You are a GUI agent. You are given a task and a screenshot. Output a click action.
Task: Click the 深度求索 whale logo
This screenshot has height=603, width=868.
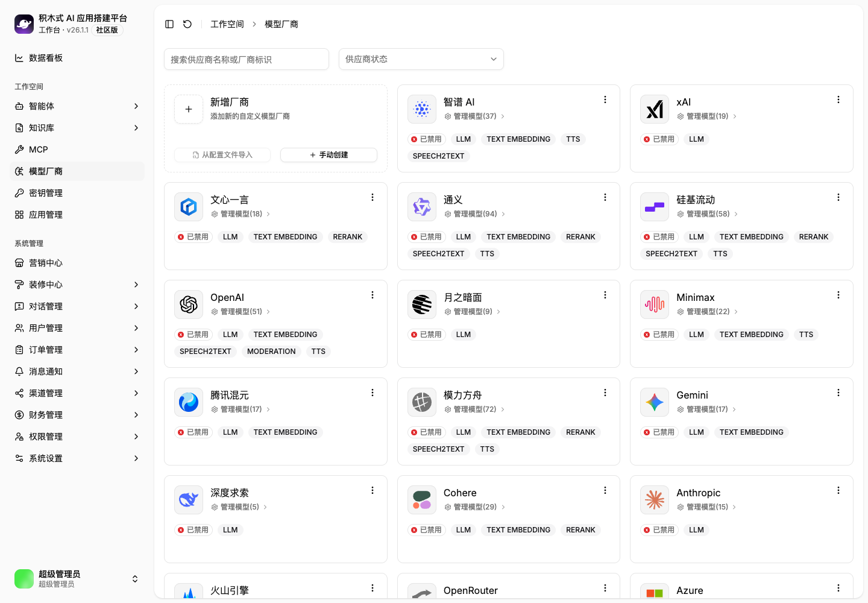tap(189, 500)
